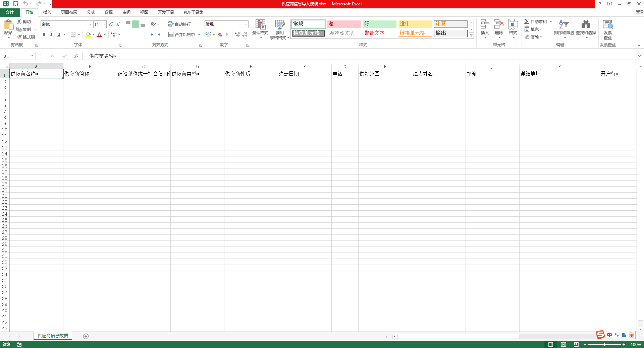Decrease indent in alignment group
This screenshot has width=644, height=348.
(153, 34)
